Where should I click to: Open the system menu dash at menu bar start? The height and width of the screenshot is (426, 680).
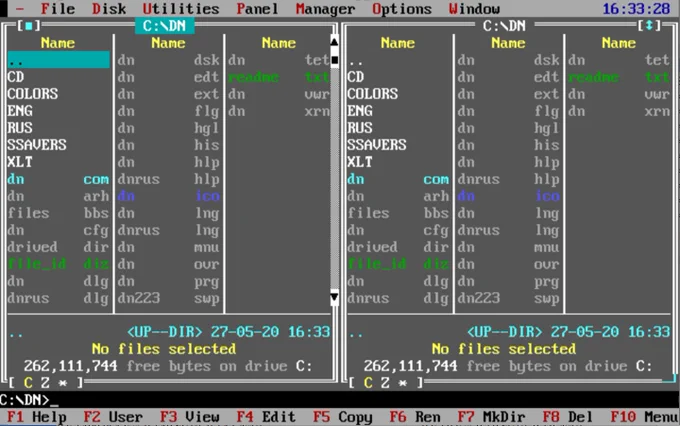[x=20, y=9]
